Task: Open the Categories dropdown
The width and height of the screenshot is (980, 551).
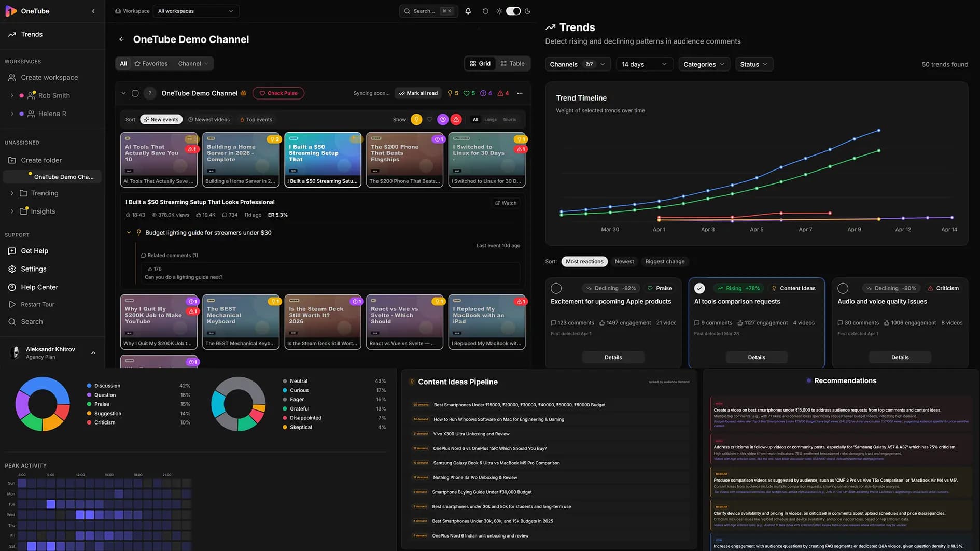Action: pos(704,64)
